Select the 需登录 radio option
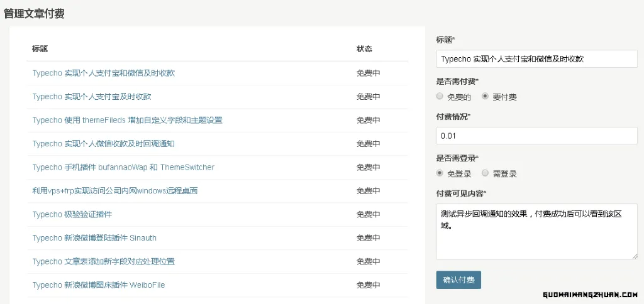This screenshot has height=304, width=644. pyautogui.click(x=485, y=173)
